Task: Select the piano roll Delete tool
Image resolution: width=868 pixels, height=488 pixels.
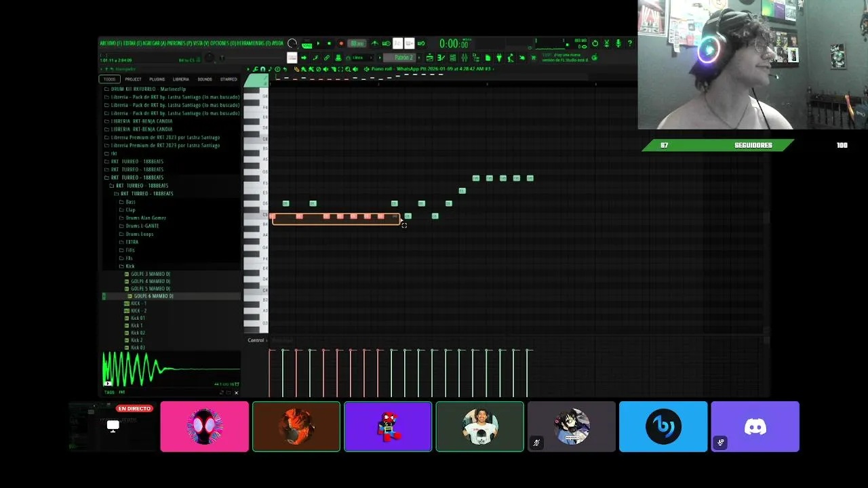Action: tap(318, 69)
